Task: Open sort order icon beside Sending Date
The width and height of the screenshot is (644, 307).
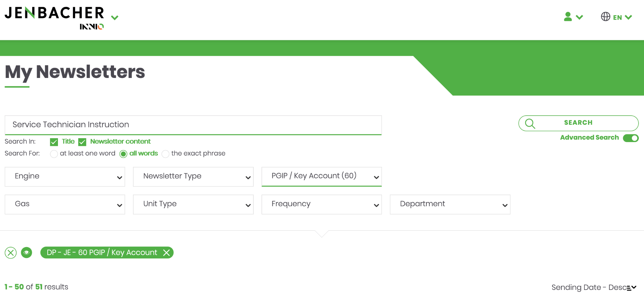Action: 631,288
